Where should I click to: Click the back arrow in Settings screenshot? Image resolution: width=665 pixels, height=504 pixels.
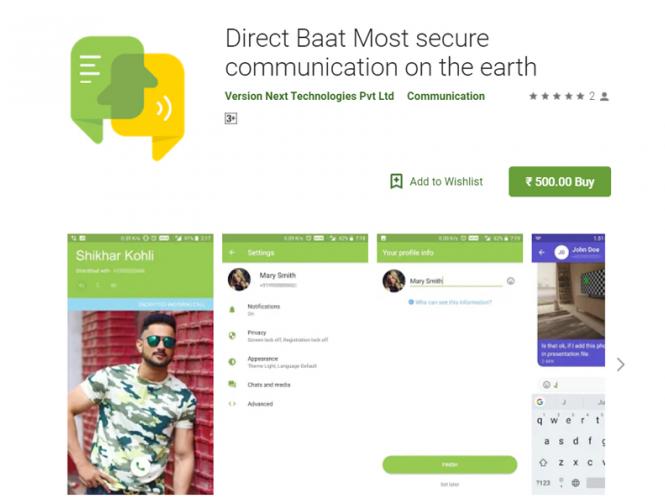click(x=232, y=252)
